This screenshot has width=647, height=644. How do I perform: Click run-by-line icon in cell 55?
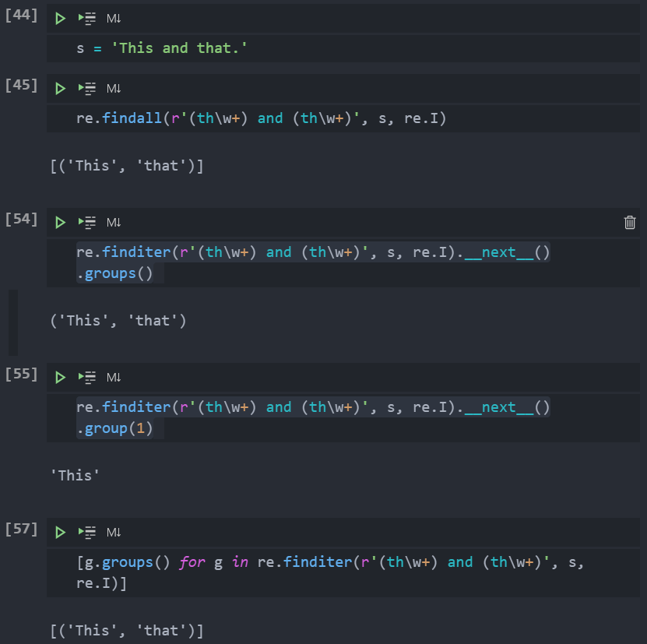(87, 378)
